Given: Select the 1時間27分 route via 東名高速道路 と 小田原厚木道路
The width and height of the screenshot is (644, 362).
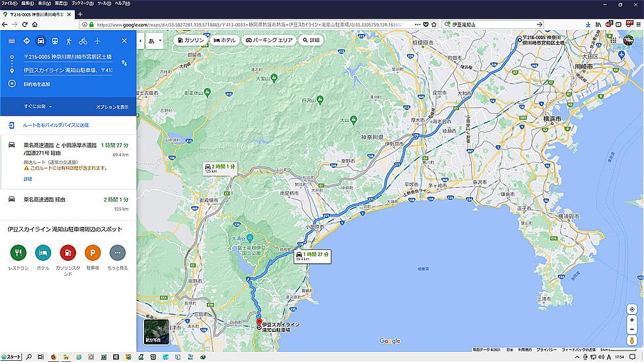Looking at the screenshot, I should click(x=68, y=162).
